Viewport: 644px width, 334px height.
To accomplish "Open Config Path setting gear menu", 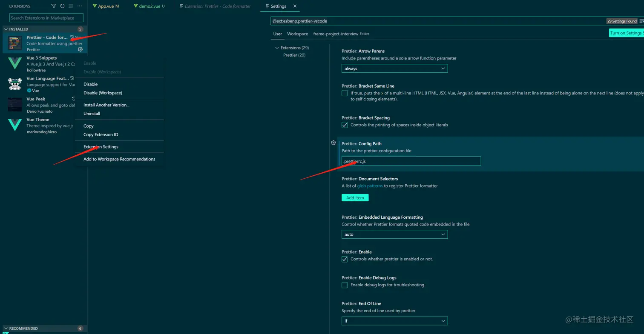I will tap(333, 143).
